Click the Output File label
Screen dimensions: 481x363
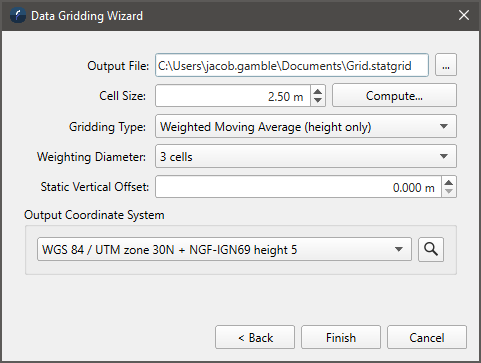(x=118, y=66)
